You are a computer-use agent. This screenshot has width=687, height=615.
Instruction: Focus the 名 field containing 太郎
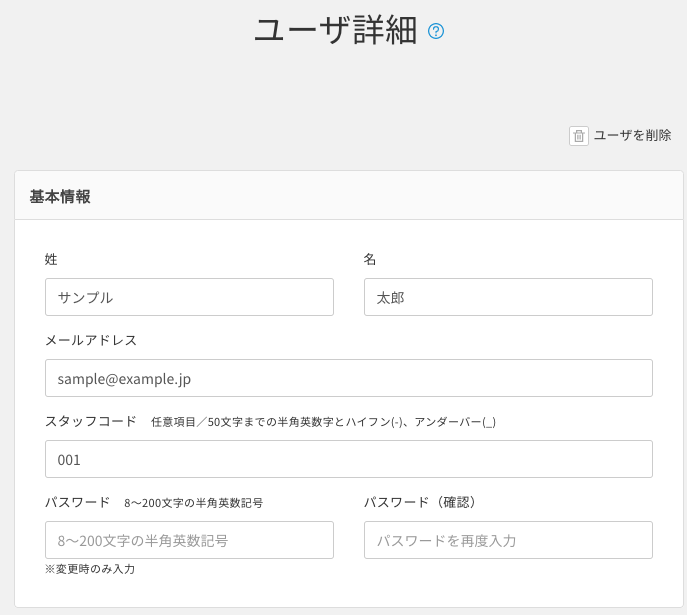click(x=508, y=297)
